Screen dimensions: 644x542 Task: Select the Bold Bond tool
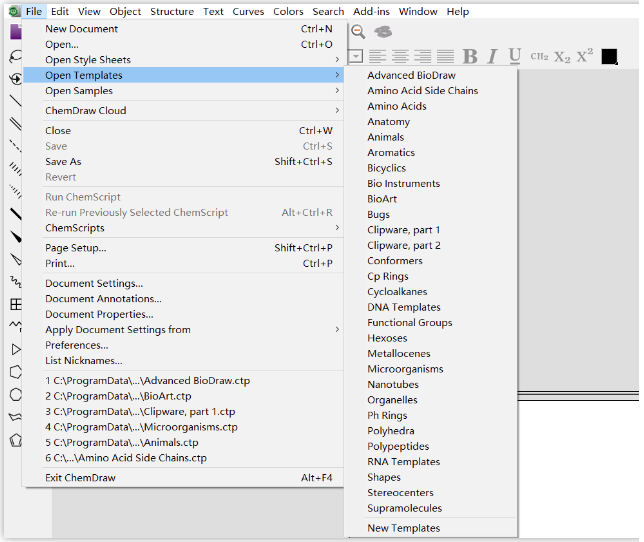tap(16, 214)
